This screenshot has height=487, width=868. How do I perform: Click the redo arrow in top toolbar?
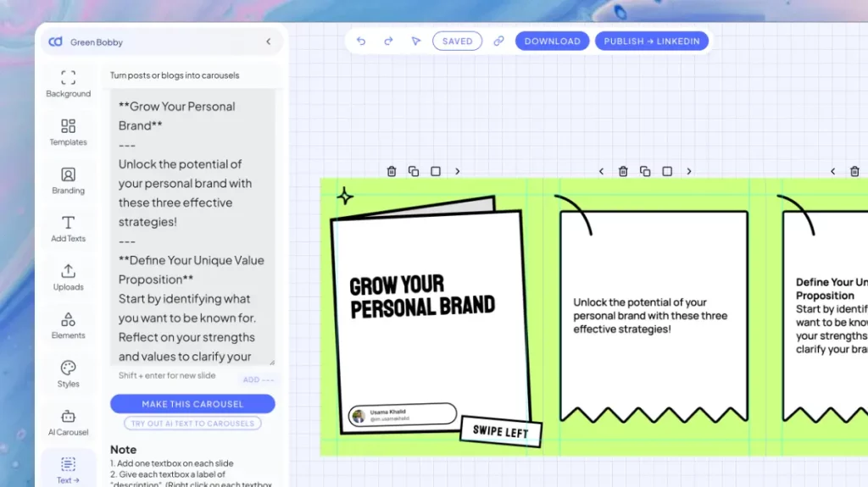(388, 41)
